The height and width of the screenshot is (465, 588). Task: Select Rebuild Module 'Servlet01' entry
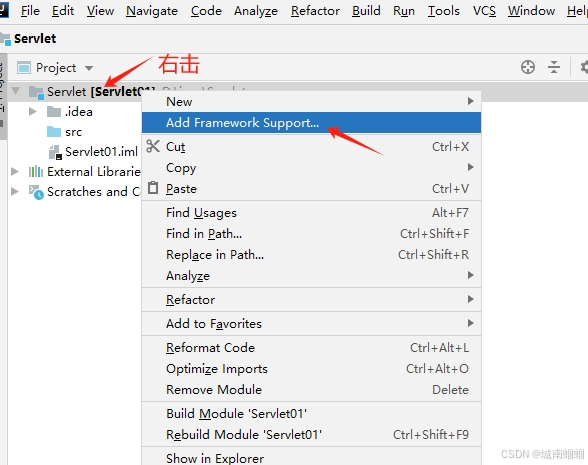coord(311,435)
